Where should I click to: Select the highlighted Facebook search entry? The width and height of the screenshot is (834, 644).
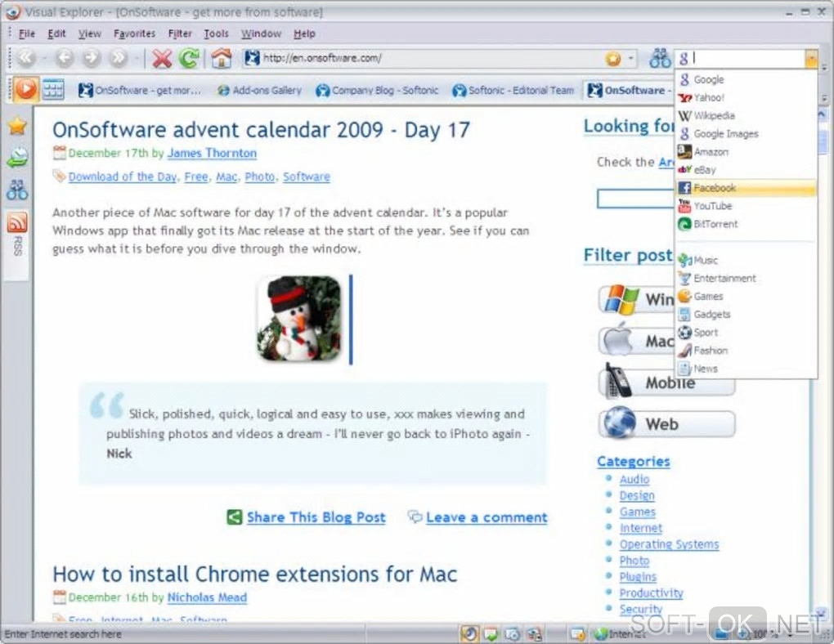(x=746, y=188)
